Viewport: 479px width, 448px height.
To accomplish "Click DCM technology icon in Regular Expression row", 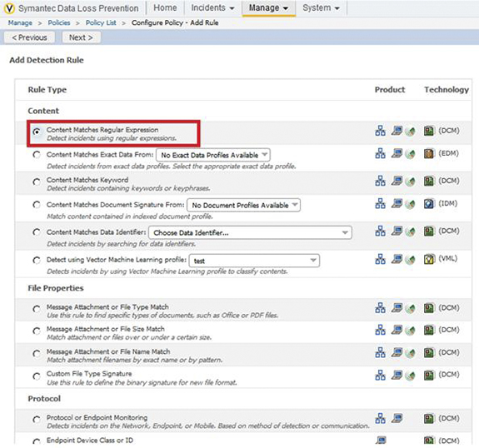I will pos(429,131).
